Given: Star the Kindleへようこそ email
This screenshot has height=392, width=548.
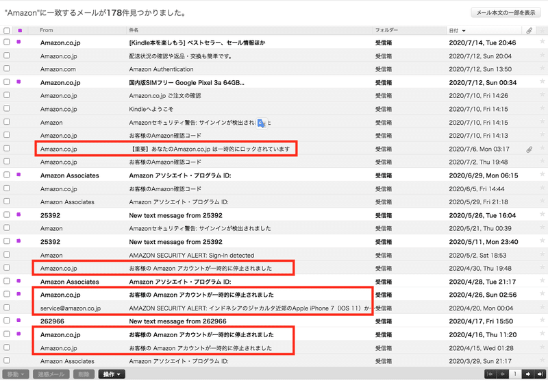Looking at the screenshot, I should point(542,108).
